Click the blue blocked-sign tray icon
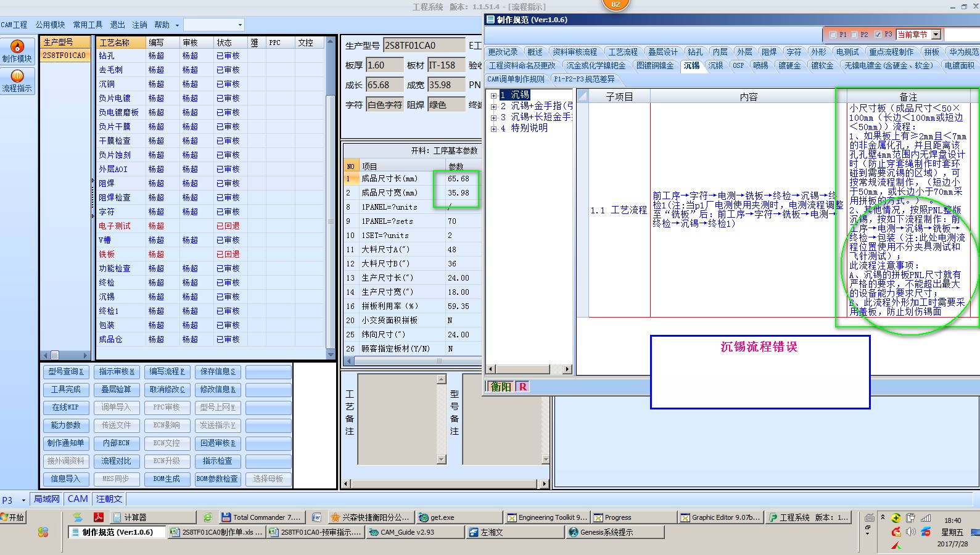Screen dimensions: 980x555 pyautogui.click(x=926, y=532)
